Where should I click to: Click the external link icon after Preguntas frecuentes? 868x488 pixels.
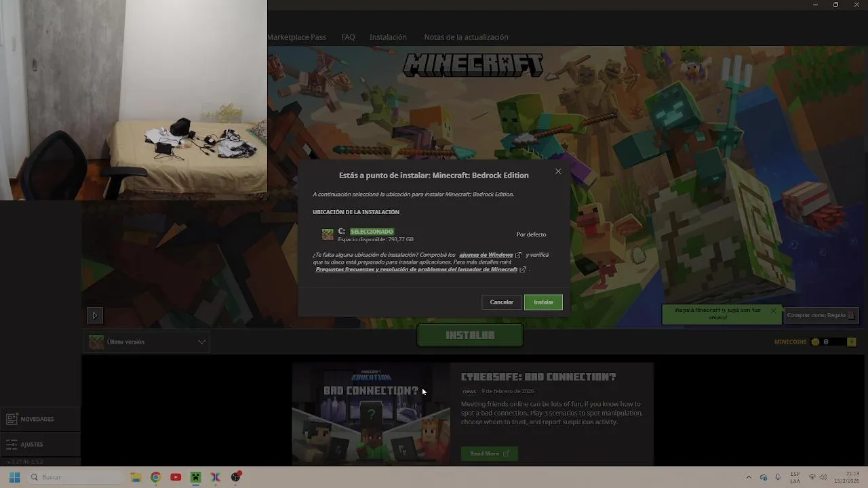(x=523, y=270)
